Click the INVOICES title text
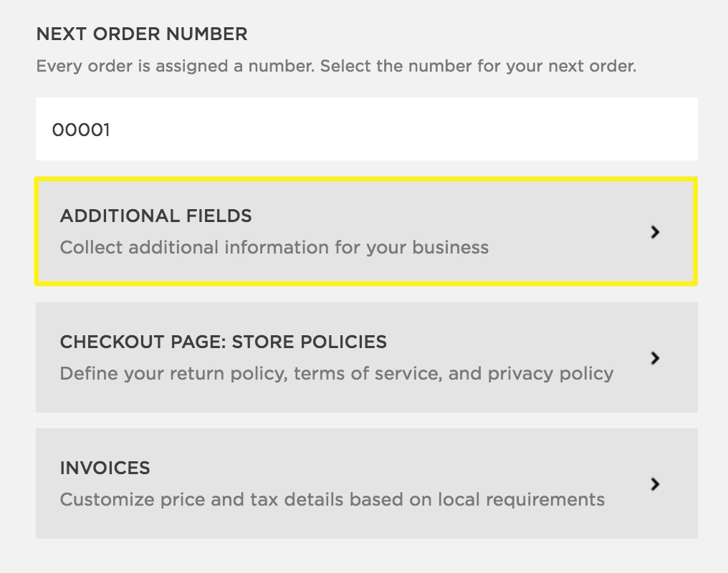The width and height of the screenshot is (728, 573). pyautogui.click(x=105, y=468)
